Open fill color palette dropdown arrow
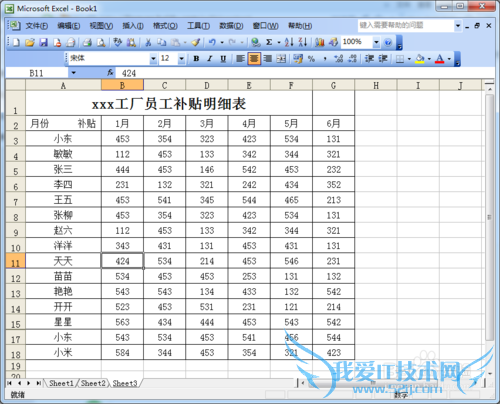Screen dimensions: 500x404 pyautogui.click(x=429, y=59)
